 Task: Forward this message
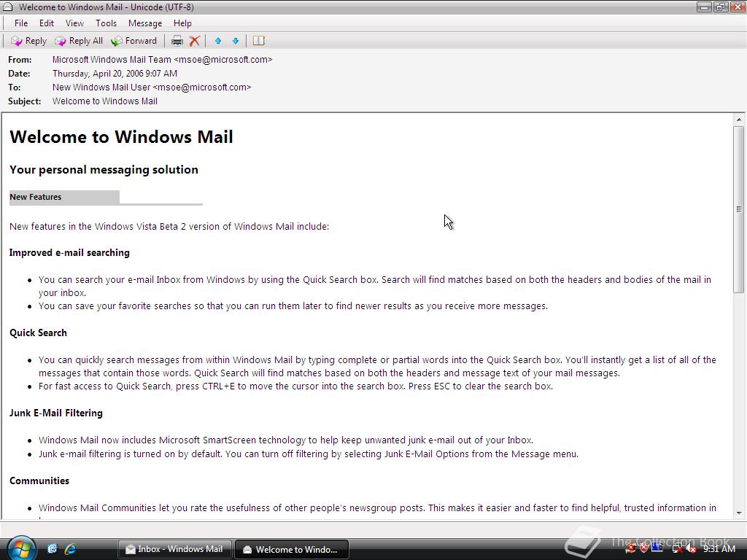pyautogui.click(x=134, y=41)
